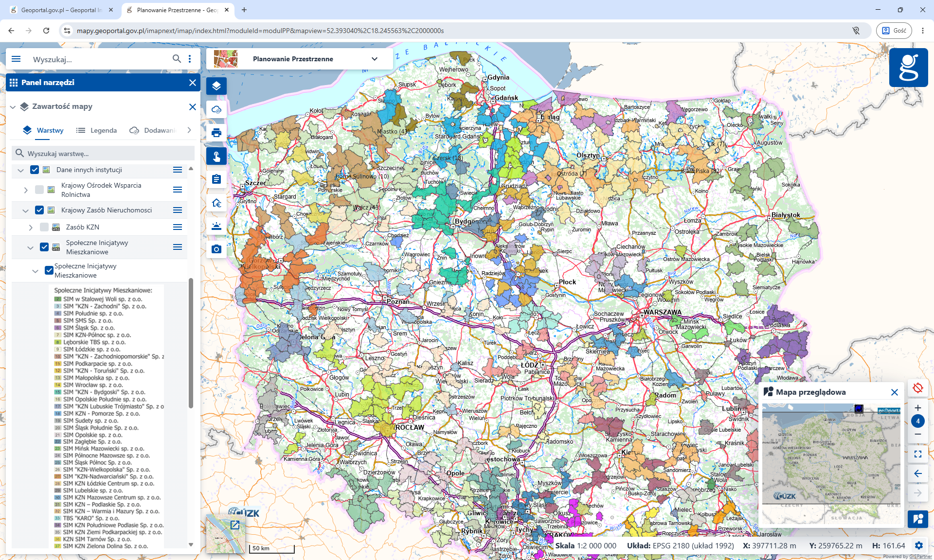Open options menu for Społeczne Inicjatywy Mieszkaniowe
The height and width of the screenshot is (560, 934).
click(178, 247)
